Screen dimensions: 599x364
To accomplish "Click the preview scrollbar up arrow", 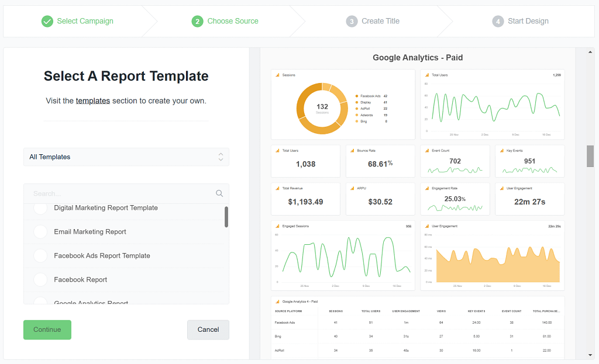I will click(x=590, y=52).
